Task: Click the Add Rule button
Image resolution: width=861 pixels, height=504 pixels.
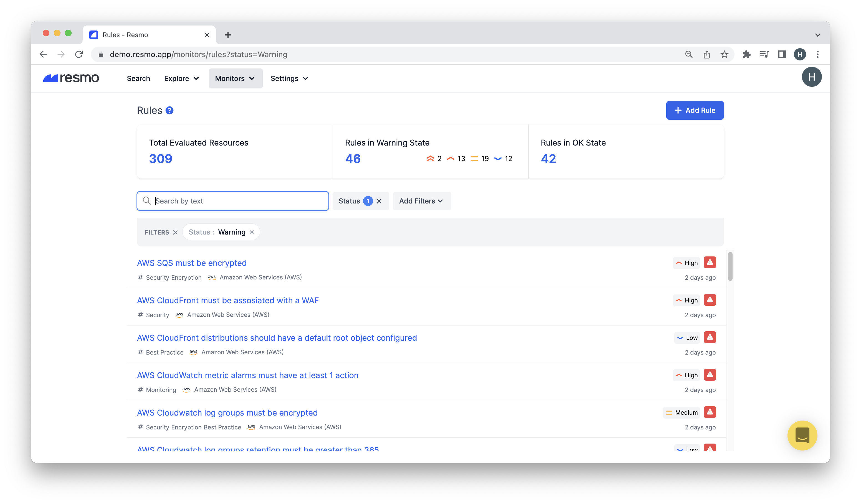Action: (x=695, y=110)
